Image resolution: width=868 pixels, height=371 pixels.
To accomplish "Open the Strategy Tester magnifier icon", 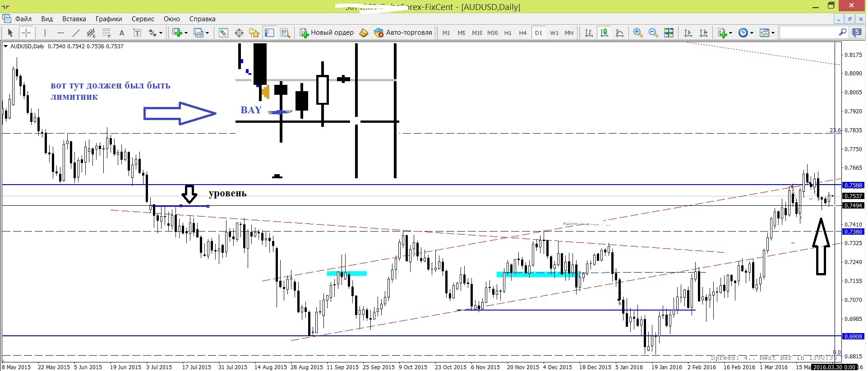I will click(x=285, y=32).
